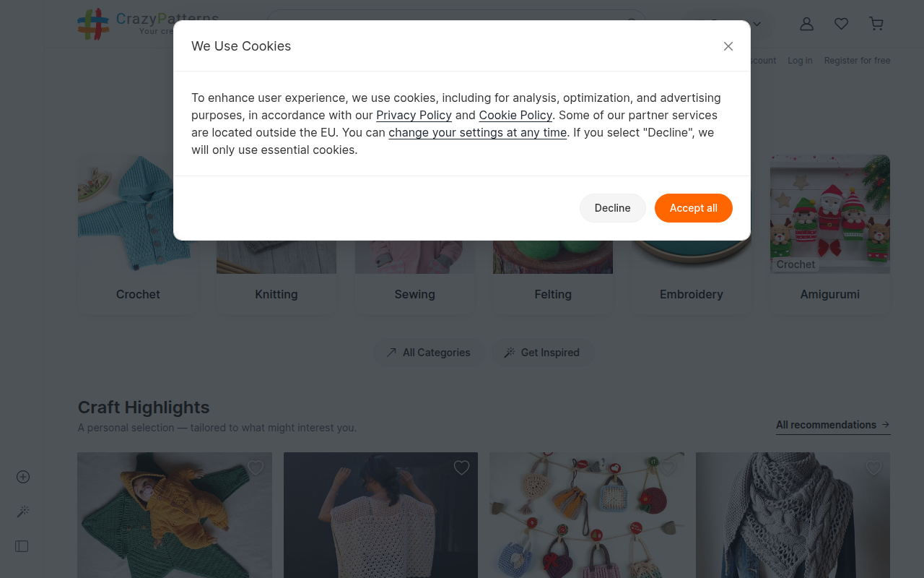Follow the All recommendations arrow link
Viewport: 924px width, 578px height.
coord(833,425)
